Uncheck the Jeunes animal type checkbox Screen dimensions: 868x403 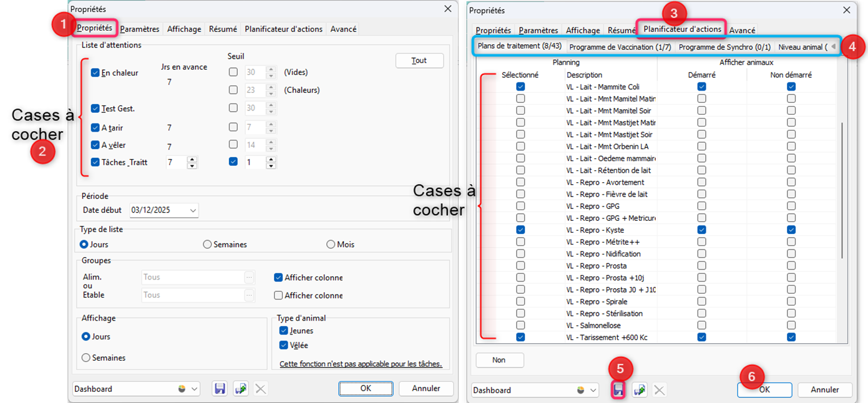click(284, 331)
